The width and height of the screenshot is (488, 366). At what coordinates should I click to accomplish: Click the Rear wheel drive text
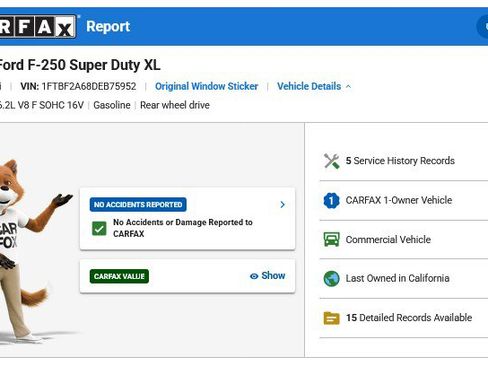click(175, 105)
